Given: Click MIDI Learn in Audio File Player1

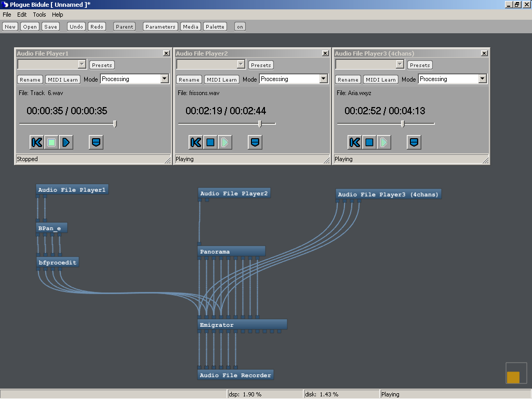Looking at the screenshot, I should pos(63,79).
